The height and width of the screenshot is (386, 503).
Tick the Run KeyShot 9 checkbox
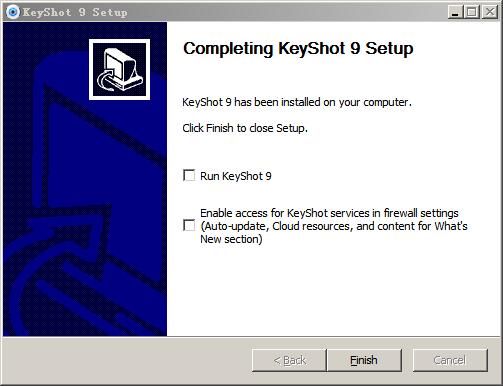point(189,175)
